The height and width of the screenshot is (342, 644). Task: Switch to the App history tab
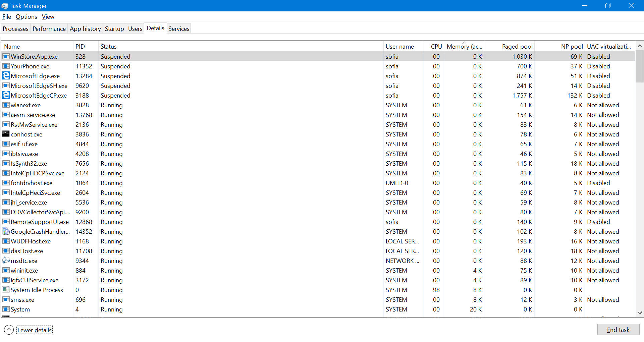pos(85,29)
